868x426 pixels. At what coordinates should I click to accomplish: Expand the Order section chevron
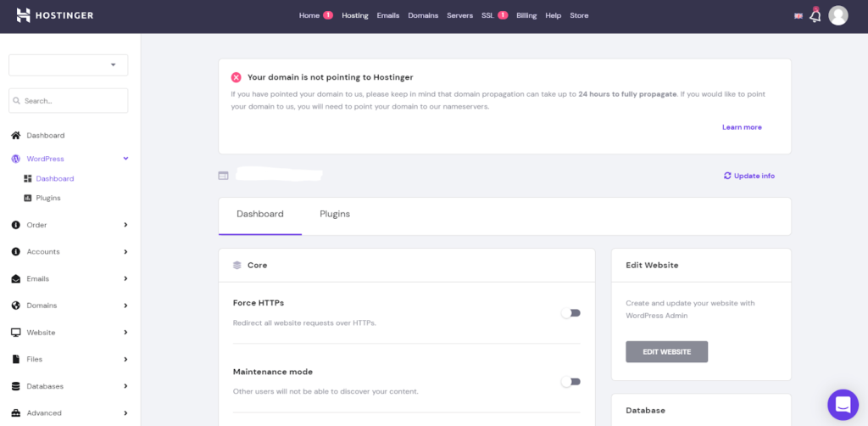(x=125, y=225)
